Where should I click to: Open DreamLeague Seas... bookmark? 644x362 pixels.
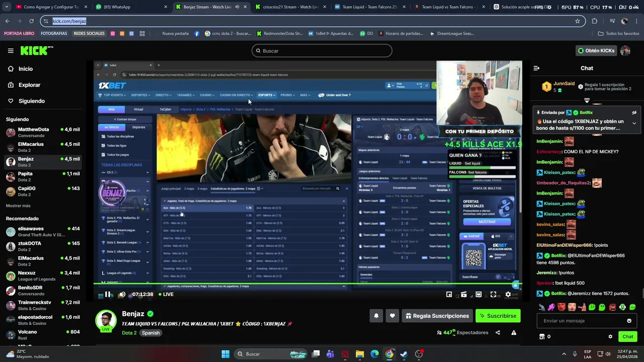451,34
